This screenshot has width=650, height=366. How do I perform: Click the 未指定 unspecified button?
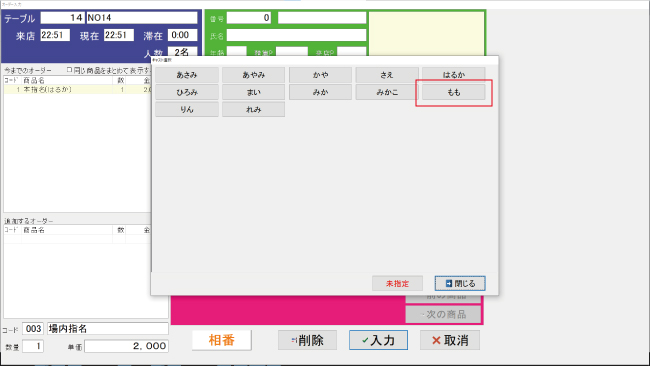pos(397,284)
